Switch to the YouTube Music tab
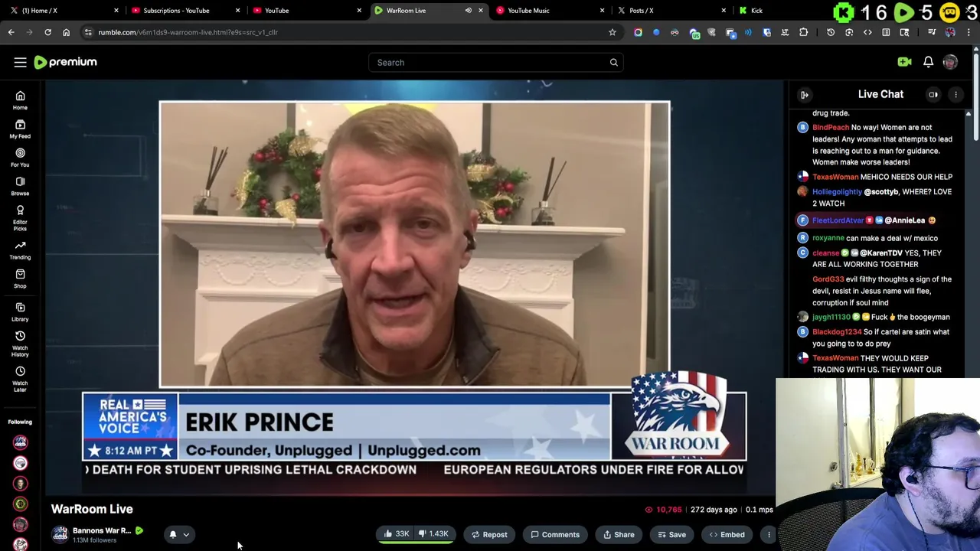 tap(550, 11)
